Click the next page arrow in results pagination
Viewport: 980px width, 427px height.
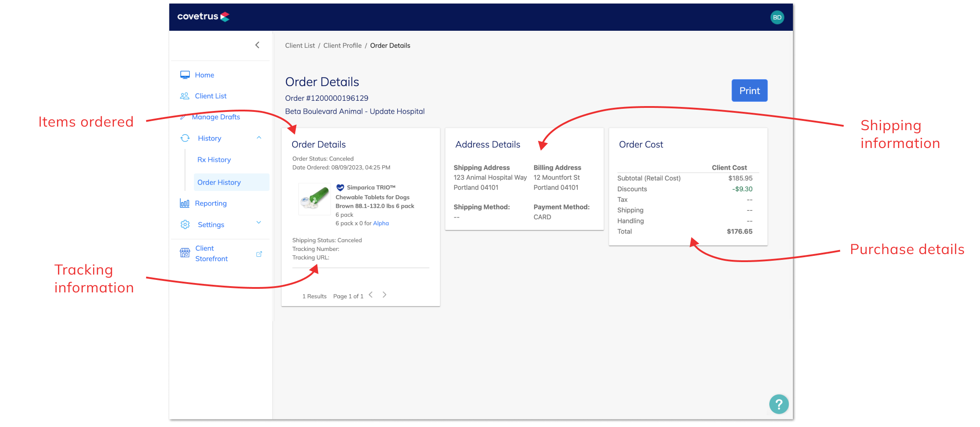click(384, 294)
